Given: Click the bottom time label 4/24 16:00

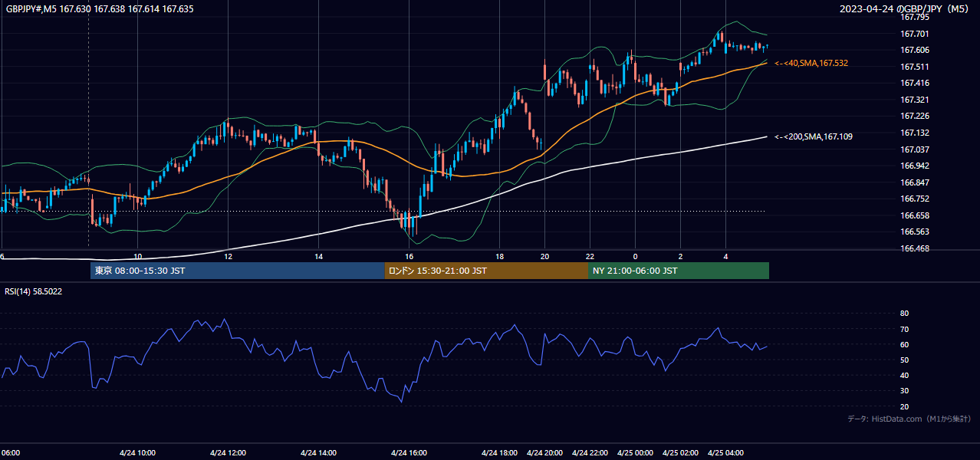Looking at the screenshot, I should tap(409, 452).
